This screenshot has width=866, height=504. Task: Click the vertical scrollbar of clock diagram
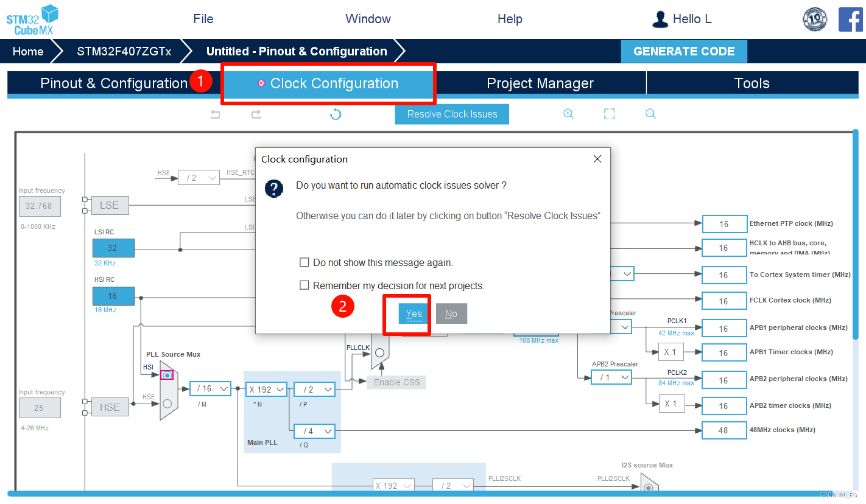coord(855,234)
